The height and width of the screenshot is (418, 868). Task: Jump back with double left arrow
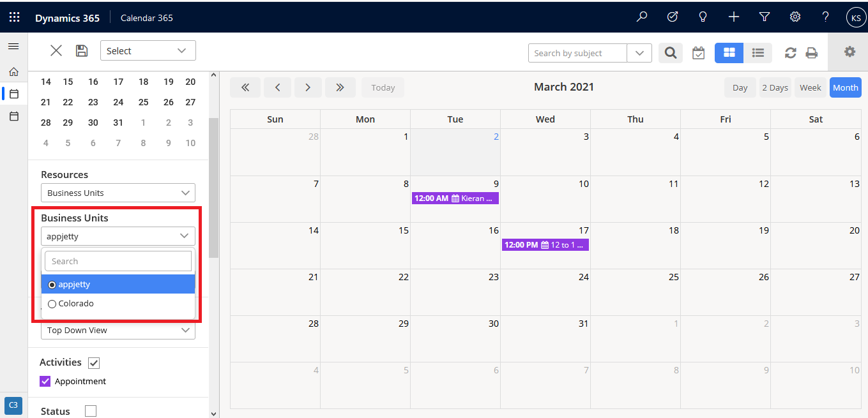245,87
